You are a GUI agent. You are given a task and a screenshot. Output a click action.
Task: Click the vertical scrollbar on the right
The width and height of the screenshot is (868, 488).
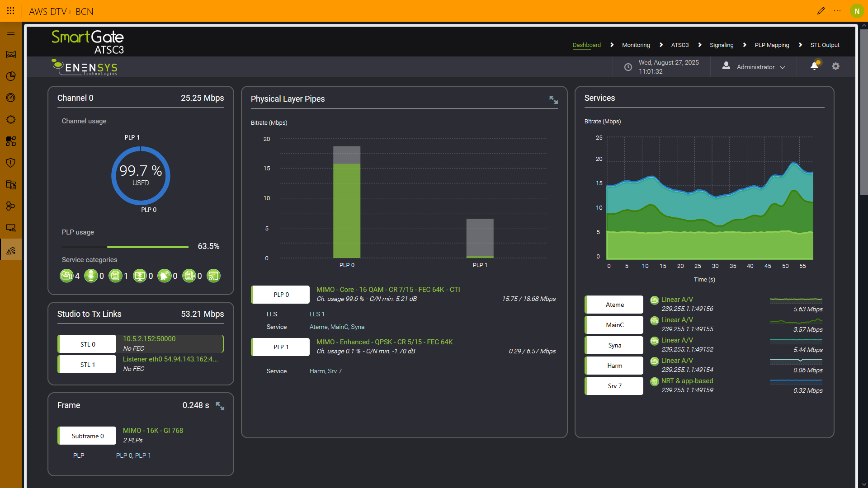863,113
